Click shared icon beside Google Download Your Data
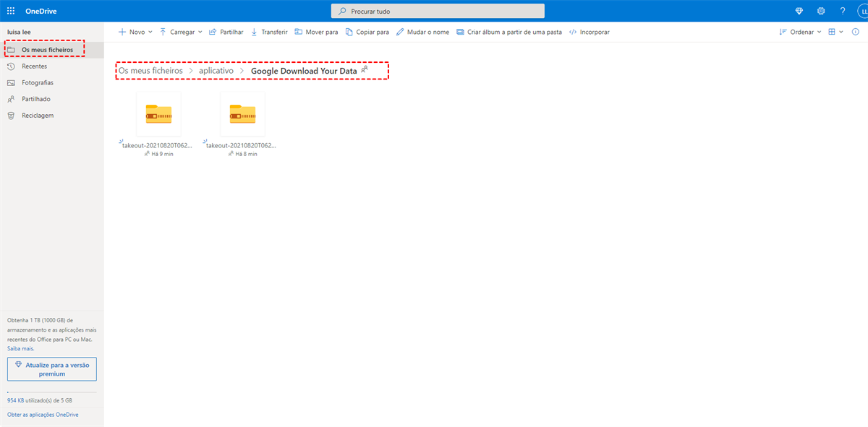Screen dimensions: 868x427 coord(365,69)
